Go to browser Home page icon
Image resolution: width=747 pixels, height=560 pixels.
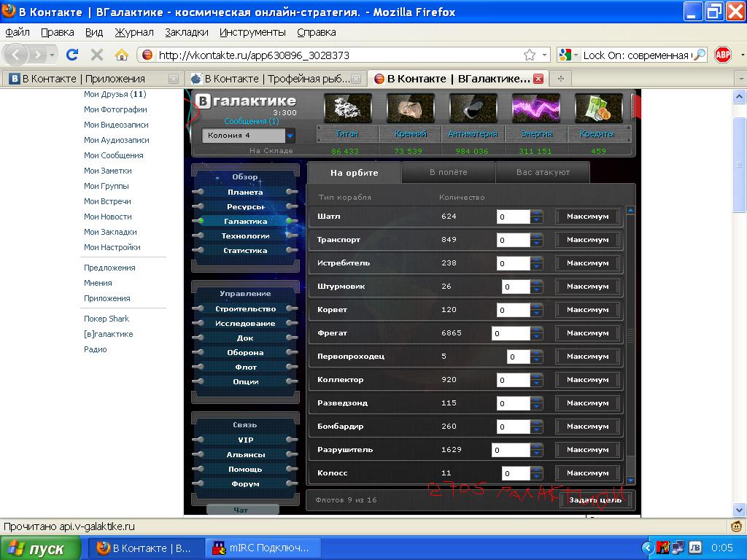(x=122, y=55)
